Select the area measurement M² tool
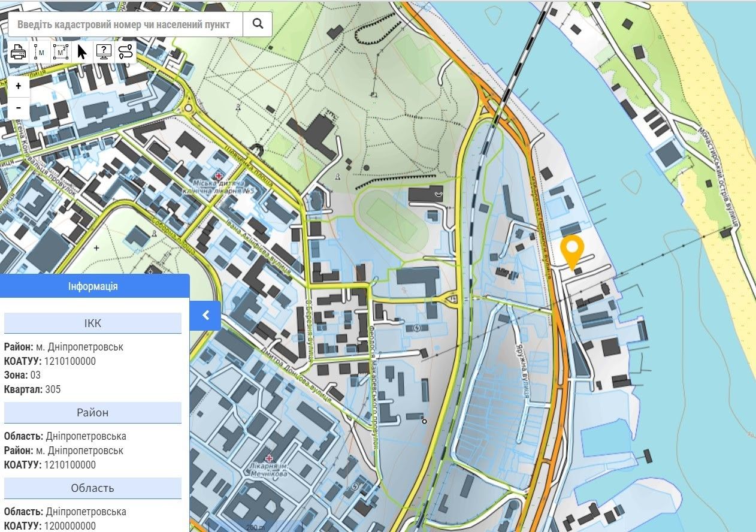This screenshot has width=756, height=532. (x=61, y=53)
